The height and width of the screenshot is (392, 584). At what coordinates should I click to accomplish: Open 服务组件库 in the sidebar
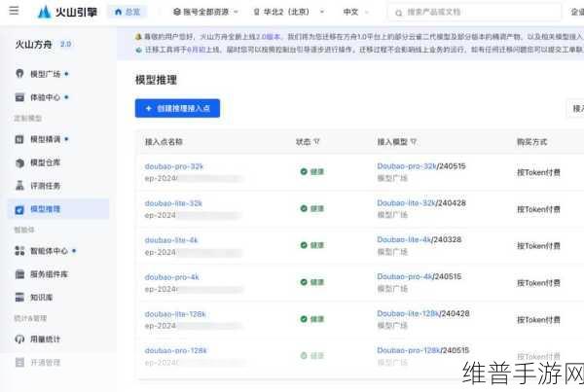coord(49,274)
